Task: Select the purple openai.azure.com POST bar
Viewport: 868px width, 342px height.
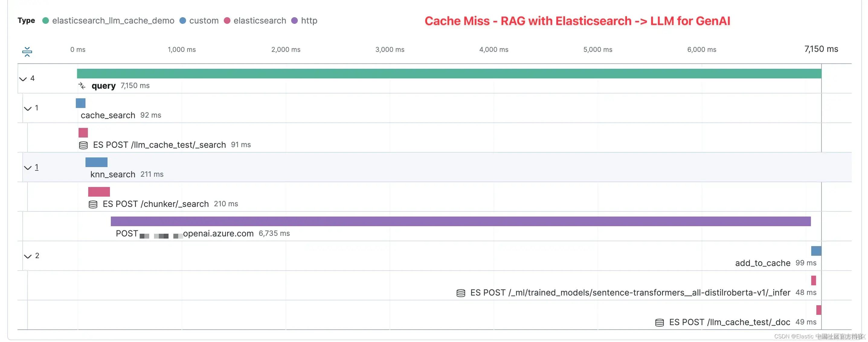Action: coord(460,221)
